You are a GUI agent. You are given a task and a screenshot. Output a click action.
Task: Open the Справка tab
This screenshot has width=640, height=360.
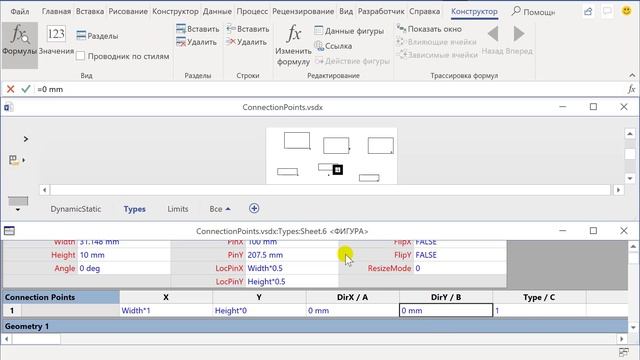coord(424,11)
